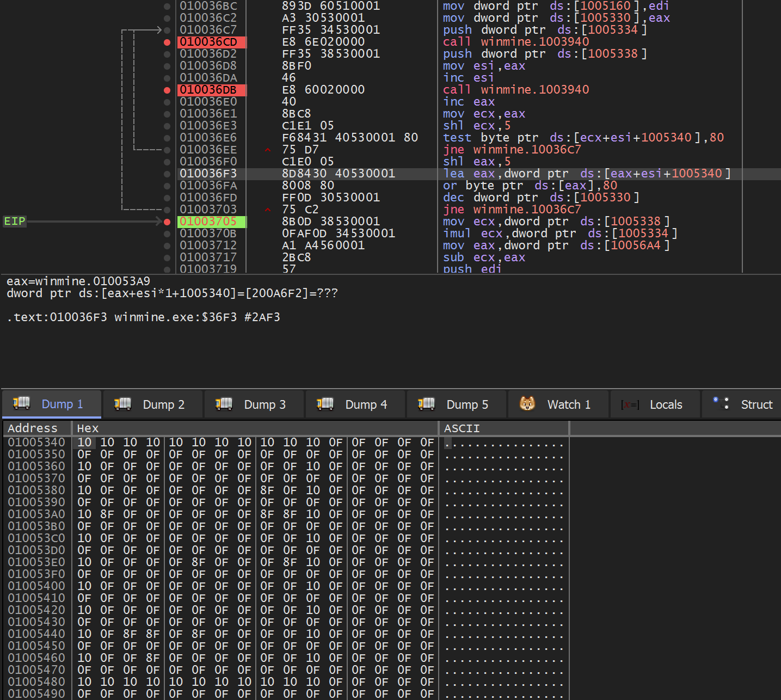Click the Struct tab icon

721,403
